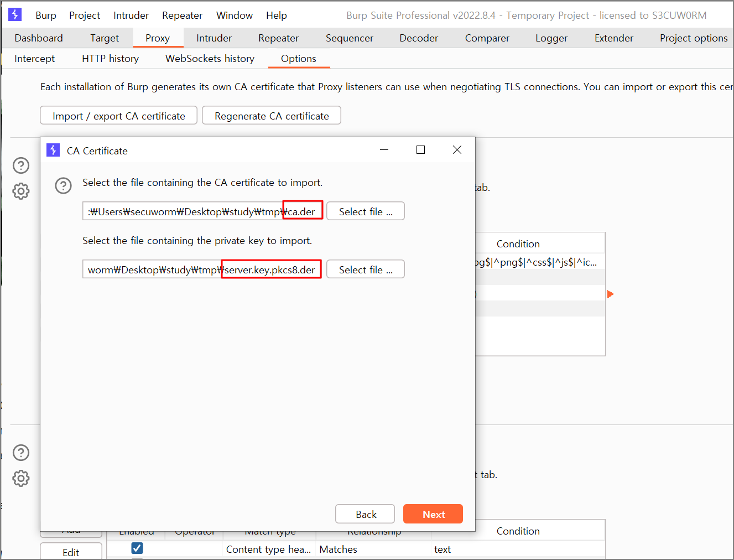Open the Help menu
734x560 pixels.
pyautogui.click(x=277, y=15)
